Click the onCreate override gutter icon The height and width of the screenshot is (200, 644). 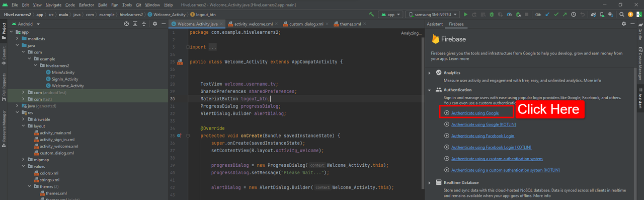180,136
